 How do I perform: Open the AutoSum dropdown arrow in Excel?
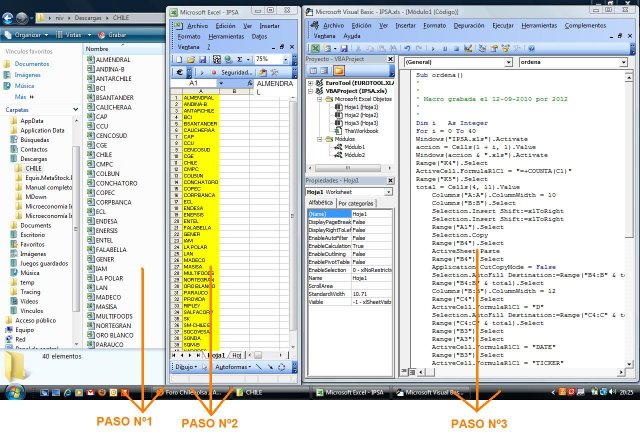tap(248, 60)
